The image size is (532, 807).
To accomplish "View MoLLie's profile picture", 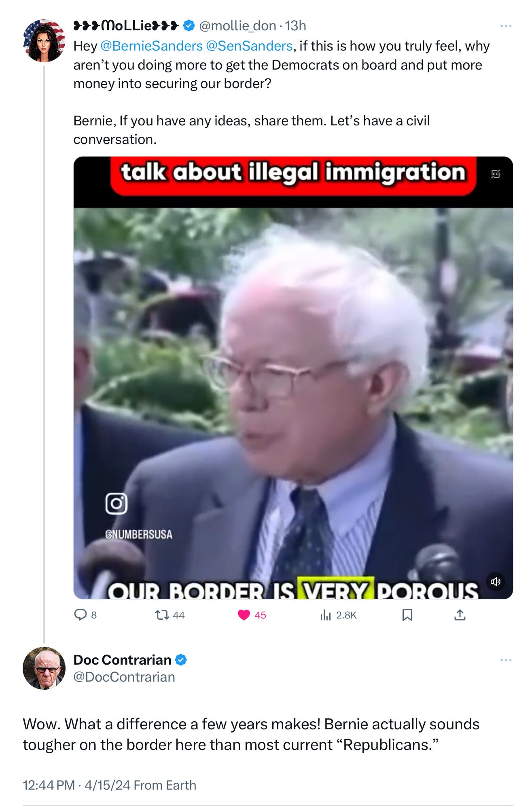I will (x=44, y=40).
